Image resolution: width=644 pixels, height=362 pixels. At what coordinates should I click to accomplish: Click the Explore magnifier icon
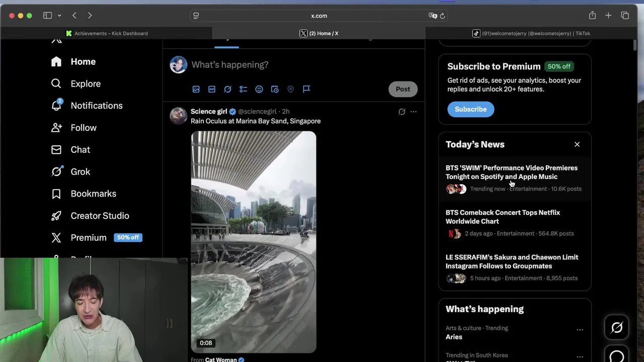pos(56,83)
